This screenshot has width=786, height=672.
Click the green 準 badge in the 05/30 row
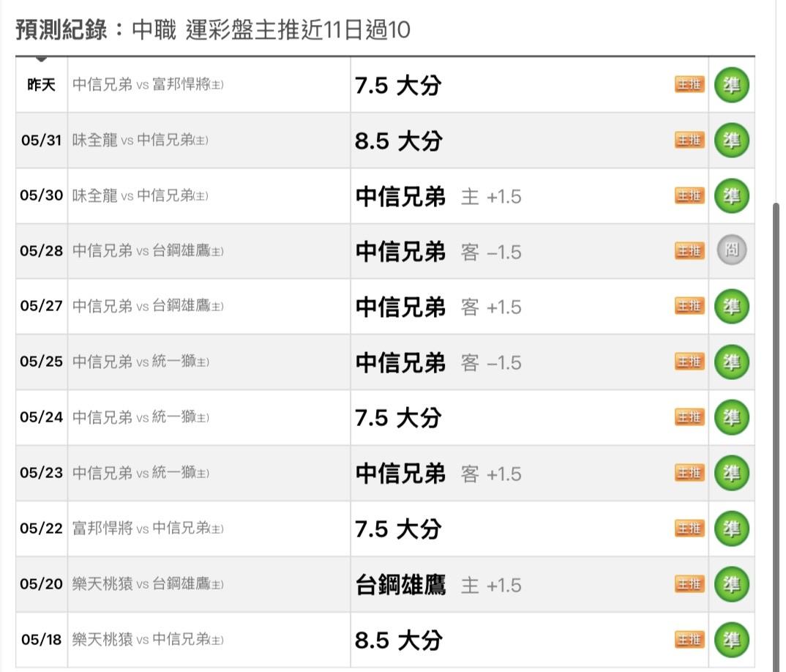[731, 195]
